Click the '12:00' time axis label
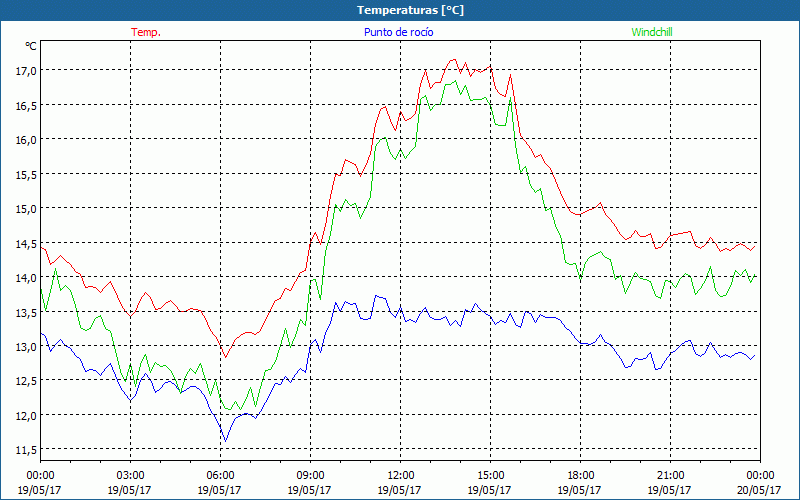 click(x=401, y=476)
